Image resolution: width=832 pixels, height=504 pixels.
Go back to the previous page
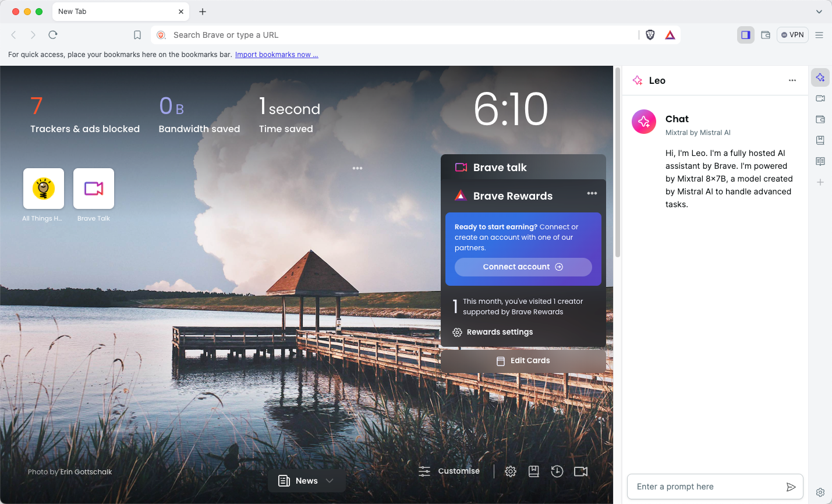point(14,35)
